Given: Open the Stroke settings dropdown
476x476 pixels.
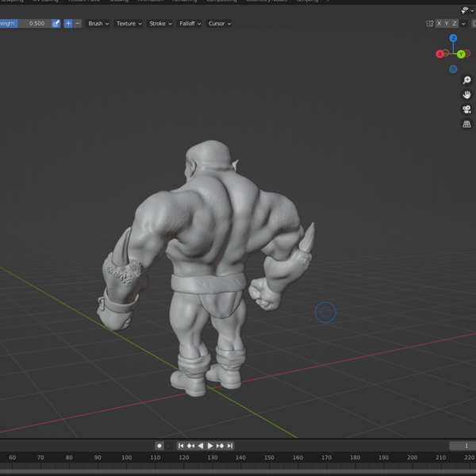Looking at the screenshot, I should (160, 24).
